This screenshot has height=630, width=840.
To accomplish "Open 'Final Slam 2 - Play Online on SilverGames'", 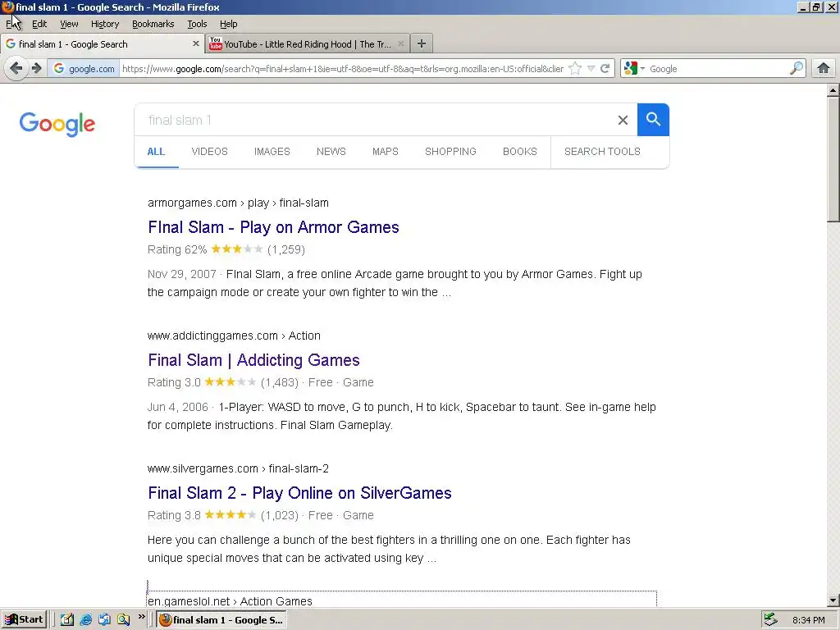I will (x=299, y=493).
